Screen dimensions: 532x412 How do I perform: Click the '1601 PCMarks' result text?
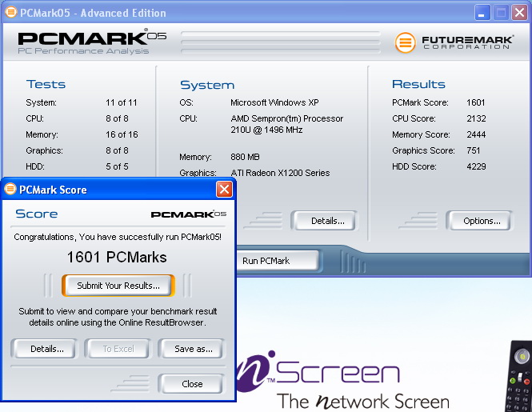117,257
